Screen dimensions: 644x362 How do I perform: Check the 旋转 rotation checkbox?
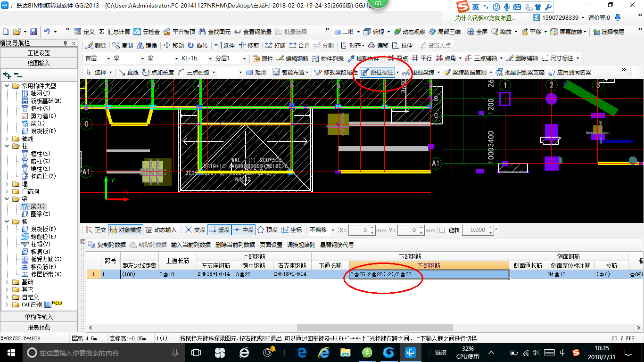(442, 230)
